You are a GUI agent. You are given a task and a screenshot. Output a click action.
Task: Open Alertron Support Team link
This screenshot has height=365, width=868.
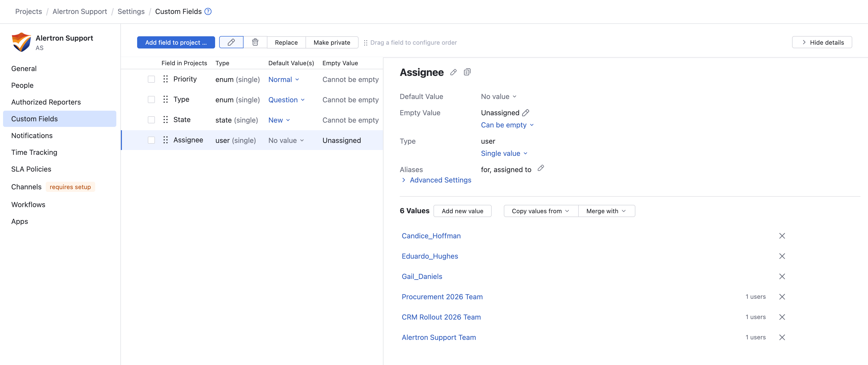coord(439,337)
